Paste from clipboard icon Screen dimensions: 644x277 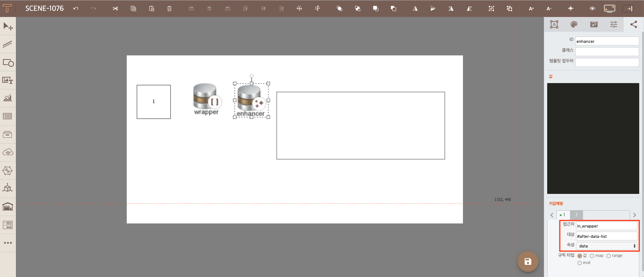point(151,8)
